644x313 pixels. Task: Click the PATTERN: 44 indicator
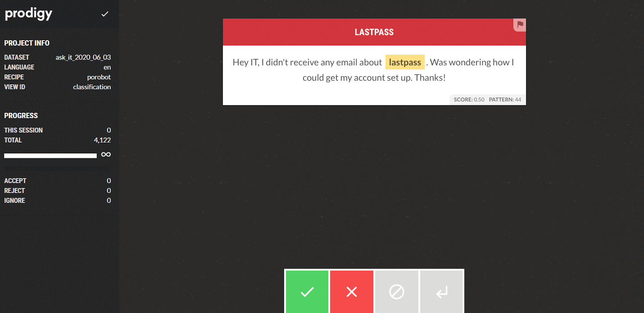pos(505,100)
